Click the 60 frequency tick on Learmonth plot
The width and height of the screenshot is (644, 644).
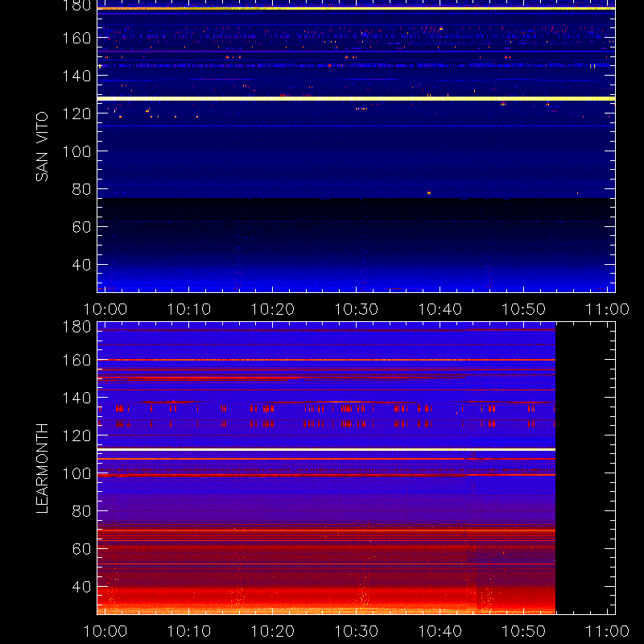tap(81, 549)
